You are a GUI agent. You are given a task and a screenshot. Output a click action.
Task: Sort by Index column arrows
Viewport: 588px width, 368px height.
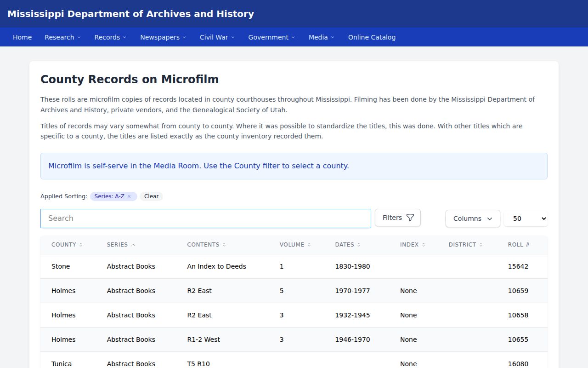coord(424,245)
